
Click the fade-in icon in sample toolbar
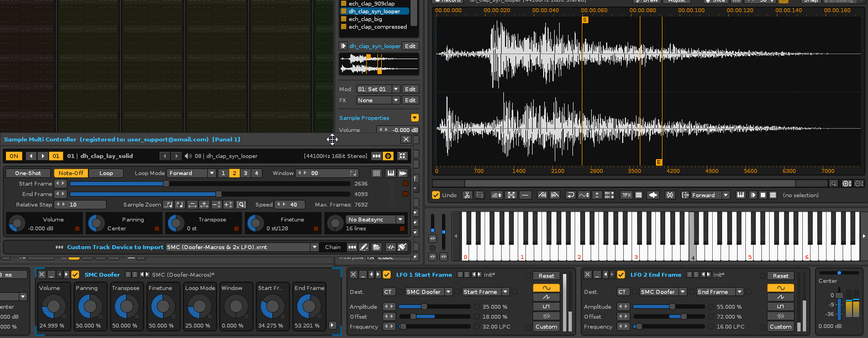coord(542,195)
